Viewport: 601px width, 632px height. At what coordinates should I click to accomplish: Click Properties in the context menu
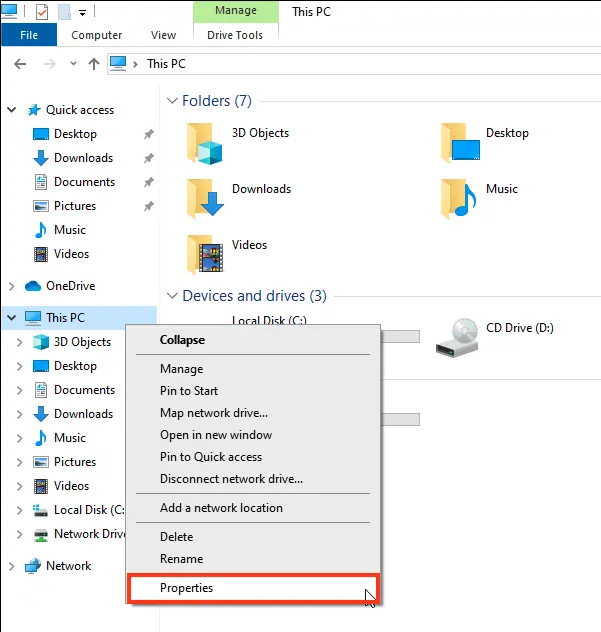[253, 588]
